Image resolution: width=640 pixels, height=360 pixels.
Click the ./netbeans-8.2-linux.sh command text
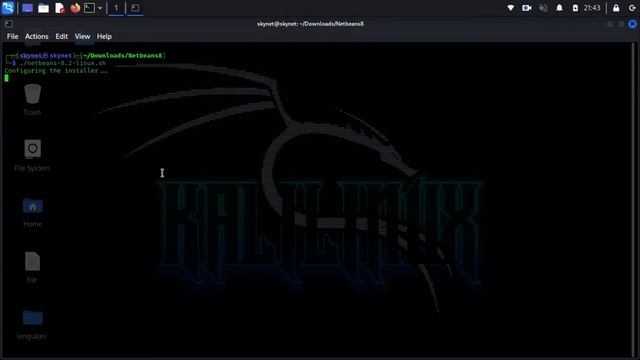(x=63, y=63)
